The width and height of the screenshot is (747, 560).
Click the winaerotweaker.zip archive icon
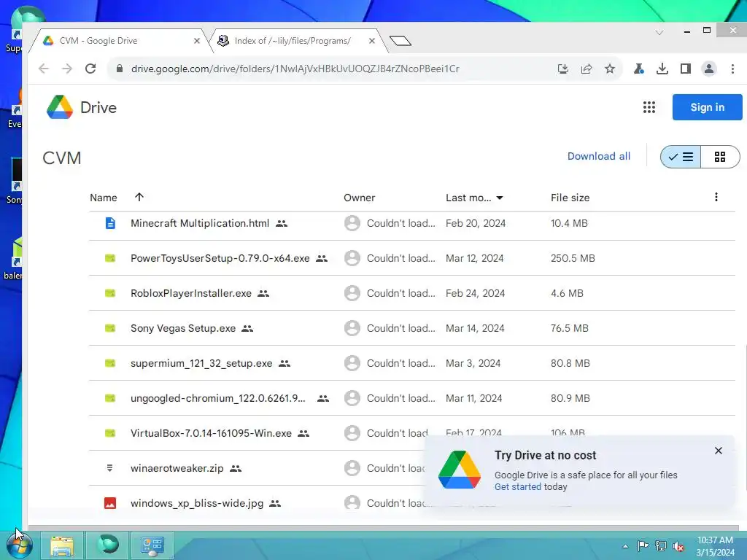pos(109,468)
